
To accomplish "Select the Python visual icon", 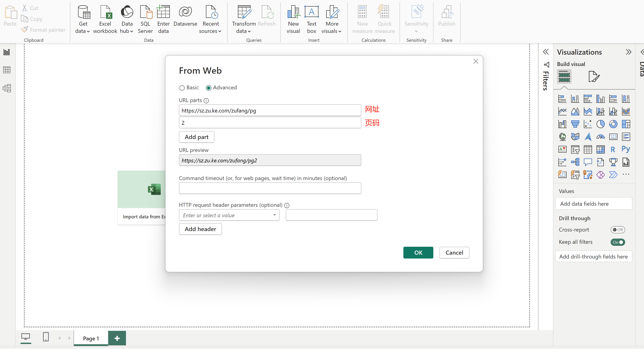I will tap(626, 149).
